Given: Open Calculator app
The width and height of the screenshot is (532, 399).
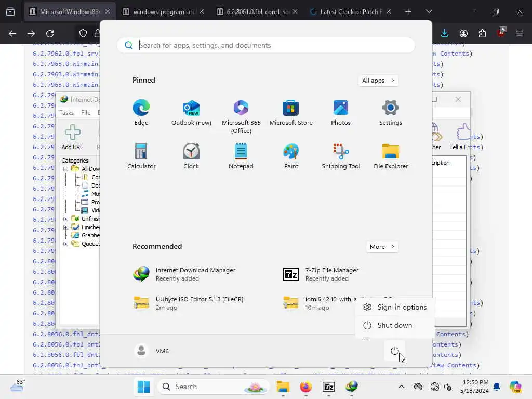Looking at the screenshot, I should 141,156.
